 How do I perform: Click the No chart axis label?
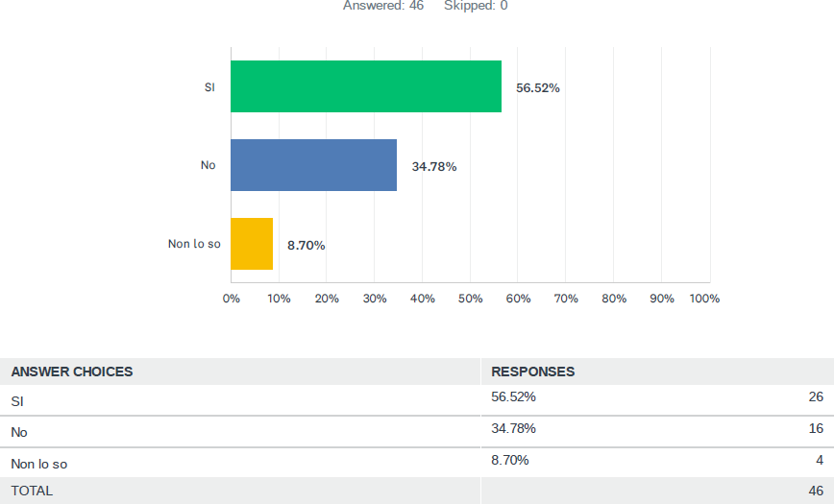click(x=208, y=165)
